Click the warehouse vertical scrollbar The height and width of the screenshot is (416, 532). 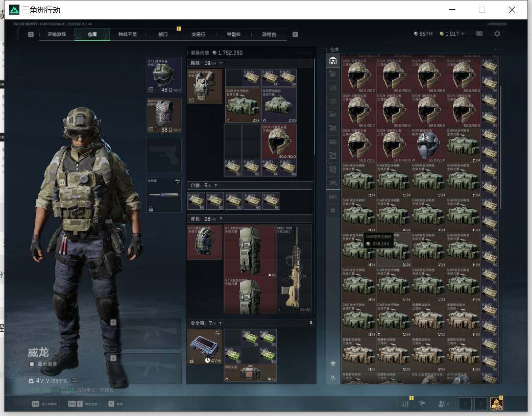[x=500, y=148]
